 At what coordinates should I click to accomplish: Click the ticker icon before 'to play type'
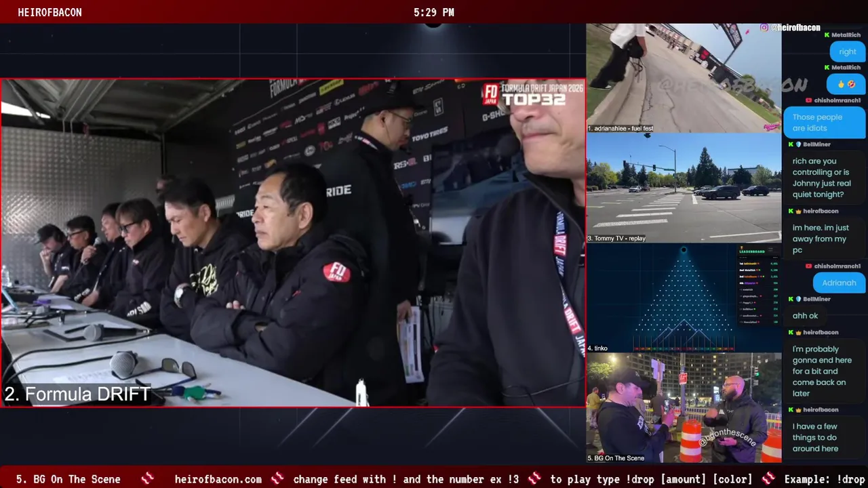[534, 479]
